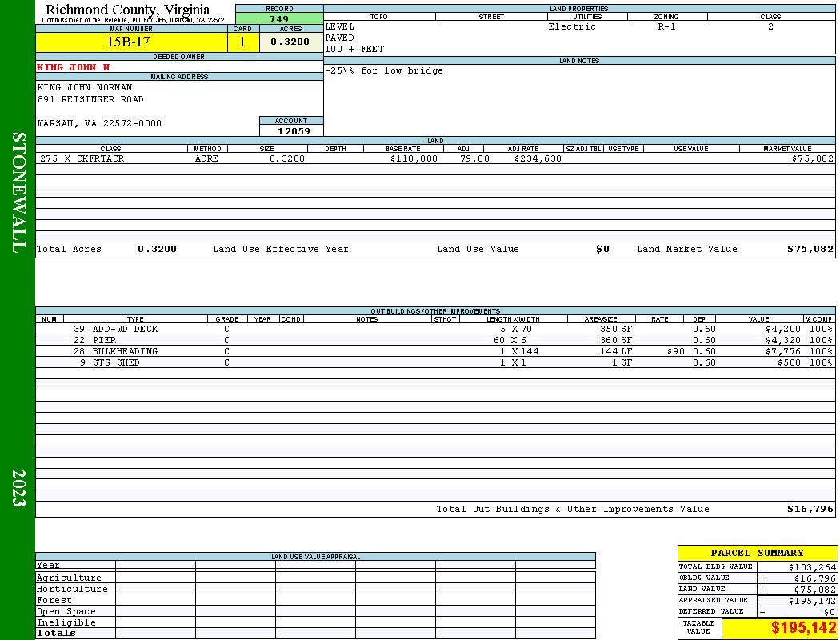Click the Forest row label
The height and width of the screenshot is (640, 840).
[54, 600]
